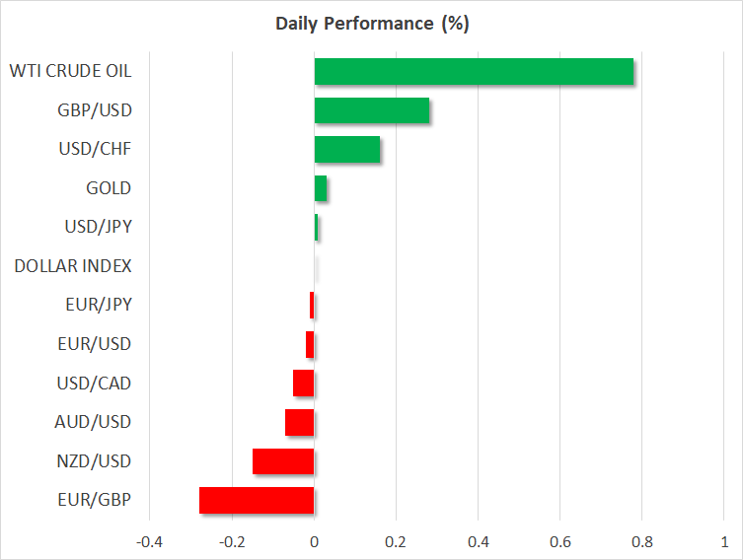This screenshot has width=743, height=560.
Task: Select the GBP/USD green bar
Action: [x=371, y=110]
